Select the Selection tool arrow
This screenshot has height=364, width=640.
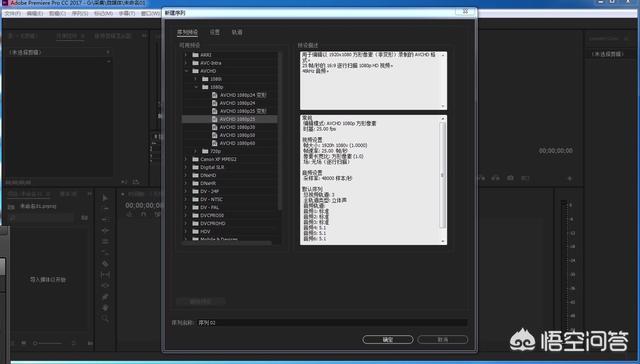(x=105, y=198)
